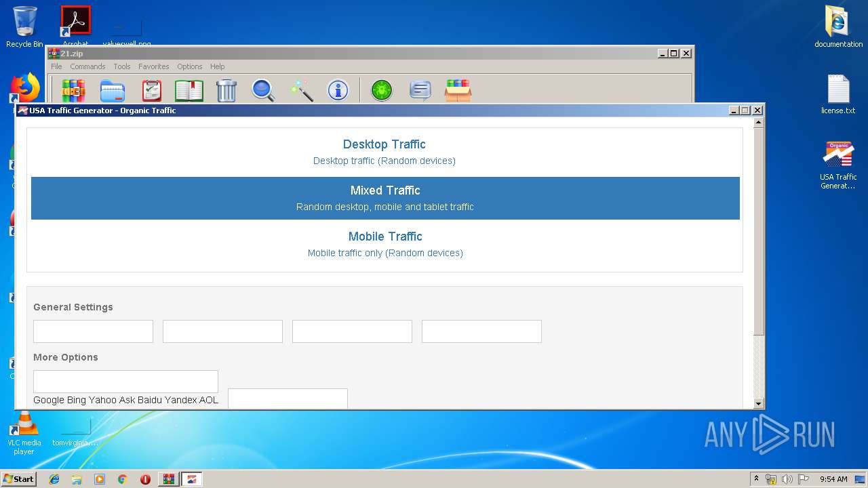The height and width of the screenshot is (488, 868).
Task: Open the VLC media player desktop icon
Action: click(24, 434)
